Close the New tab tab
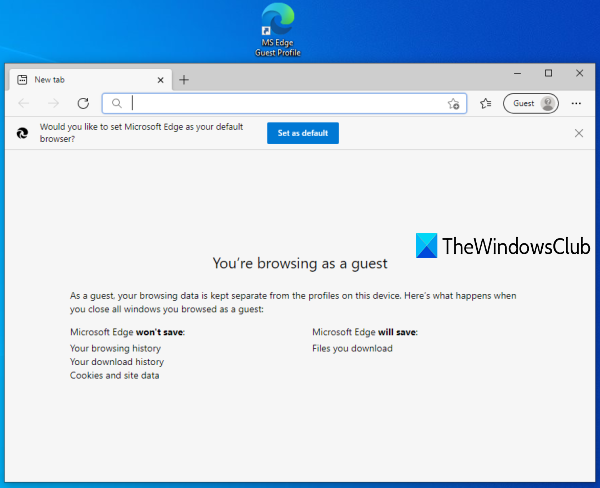Image resolution: width=600 pixels, height=488 pixels. point(159,79)
